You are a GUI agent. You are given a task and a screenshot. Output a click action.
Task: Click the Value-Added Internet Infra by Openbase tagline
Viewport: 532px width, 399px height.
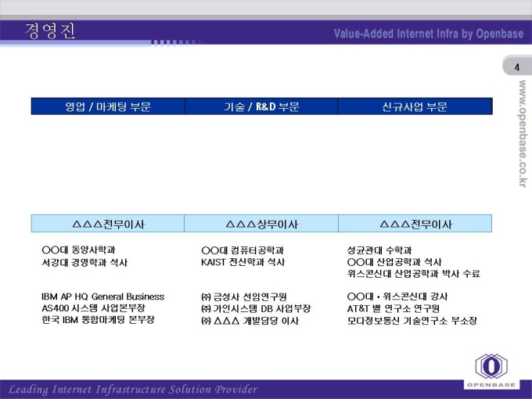429,34
